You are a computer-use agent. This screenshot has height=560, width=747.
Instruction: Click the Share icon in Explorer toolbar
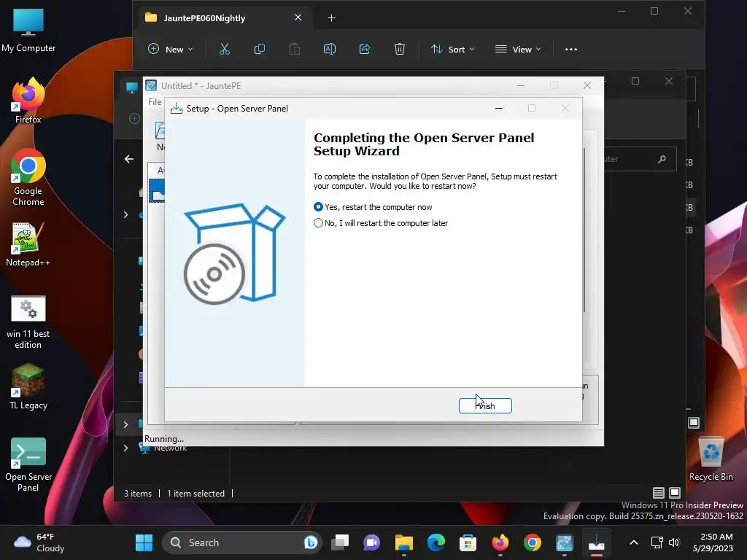pyautogui.click(x=365, y=49)
